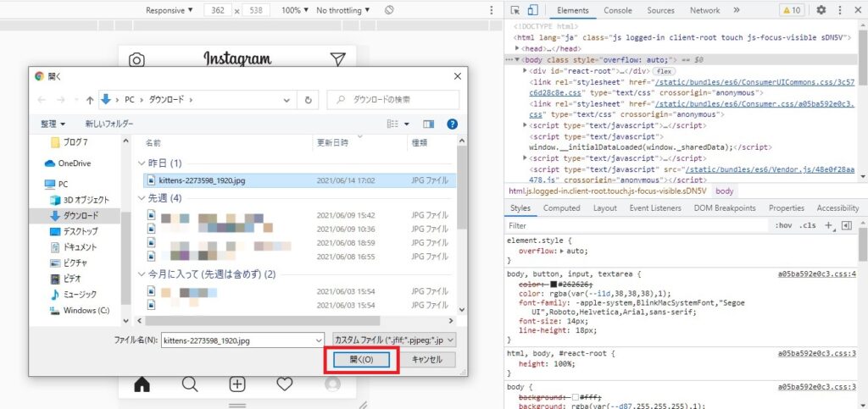The width and height of the screenshot is (868, 409).
Task: Click the back arrow in file dialog
Action: point(42,100)
